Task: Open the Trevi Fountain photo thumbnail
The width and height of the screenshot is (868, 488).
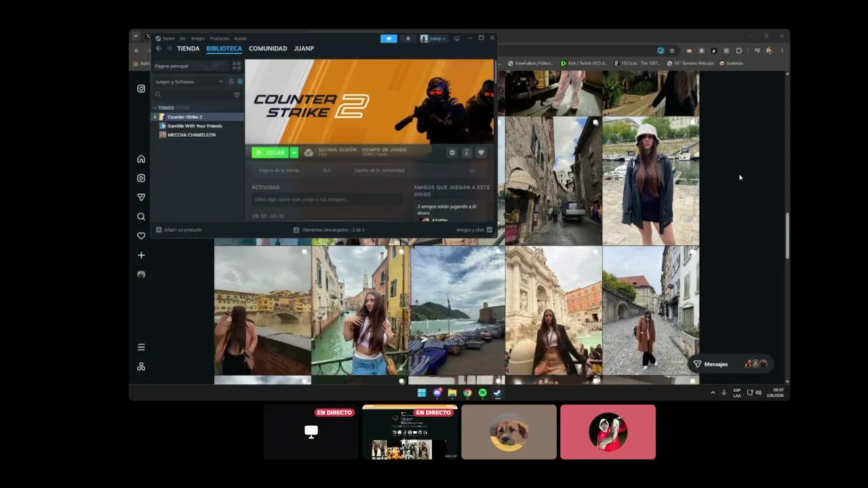Action: pos(553,310)
